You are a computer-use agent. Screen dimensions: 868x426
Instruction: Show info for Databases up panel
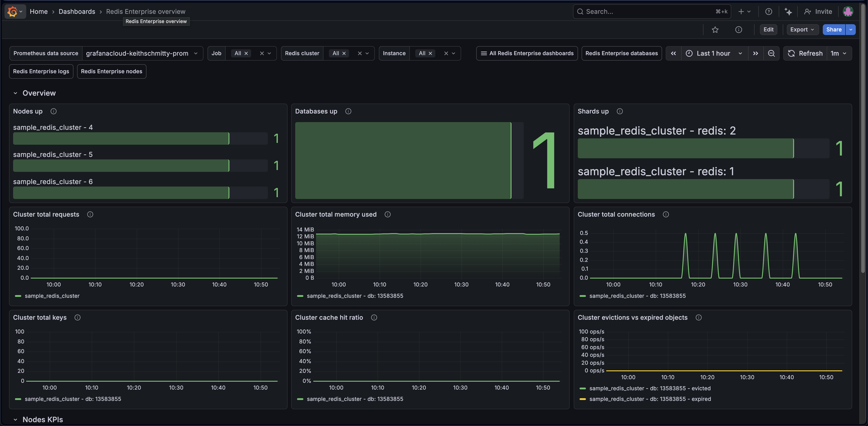coord(348,111)
